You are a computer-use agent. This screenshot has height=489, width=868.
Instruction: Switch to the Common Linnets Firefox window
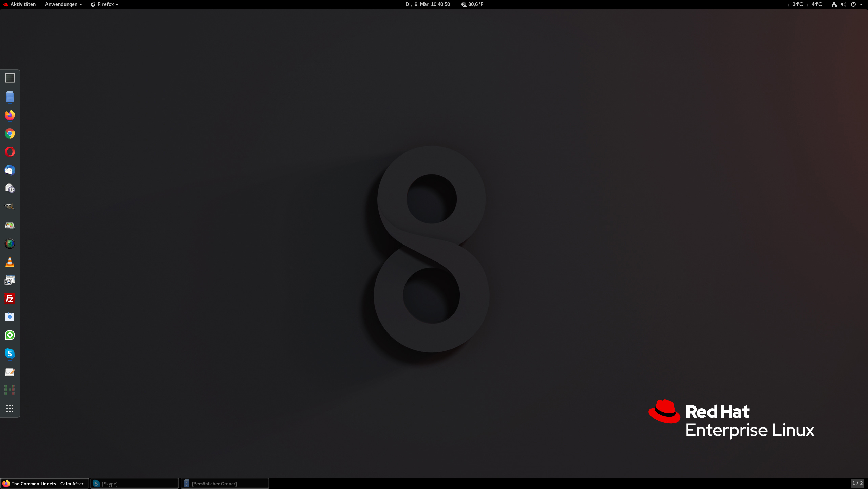coord(44,483)
